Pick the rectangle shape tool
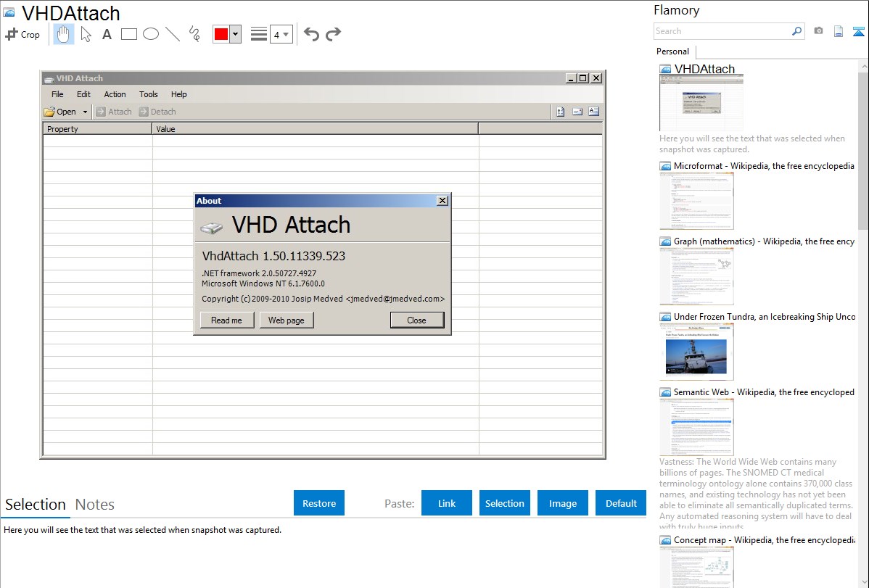Viewport: 869px width, 588px height. tap(129, 34)
